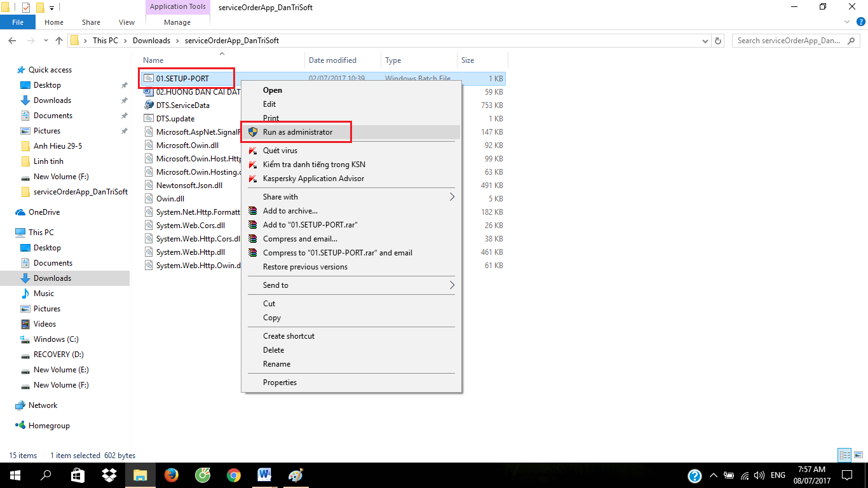Click the search magnifier icon
The width and height of the screenshot is (868, 488).
pos(851,41)
